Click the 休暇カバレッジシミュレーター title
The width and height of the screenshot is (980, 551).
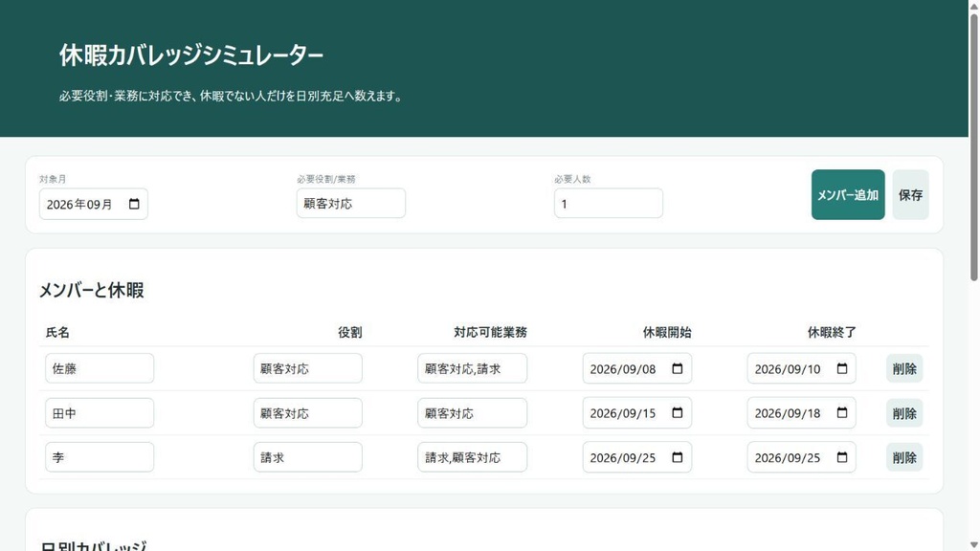190,55
